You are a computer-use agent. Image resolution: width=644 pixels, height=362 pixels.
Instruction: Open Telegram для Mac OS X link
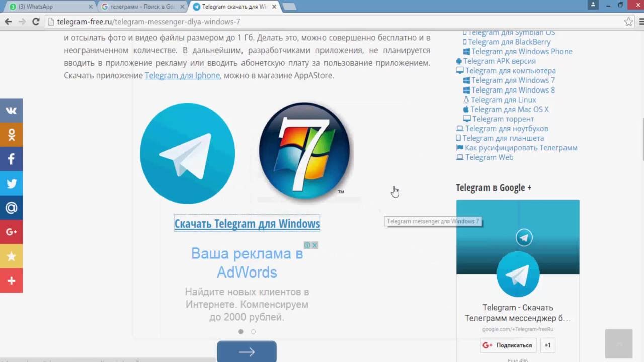(x=510, y=109)
